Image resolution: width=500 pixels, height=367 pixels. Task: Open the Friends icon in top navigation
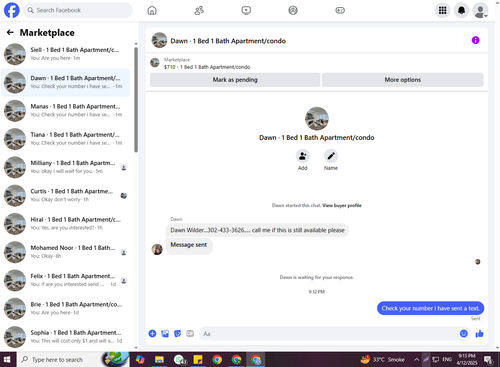(x=199, y=10)
